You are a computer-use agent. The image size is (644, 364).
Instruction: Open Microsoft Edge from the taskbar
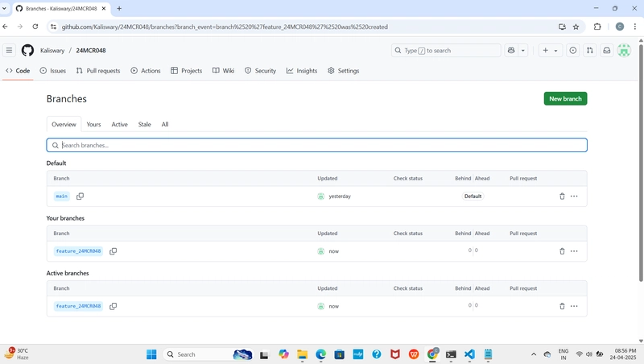tap(320, 354)
